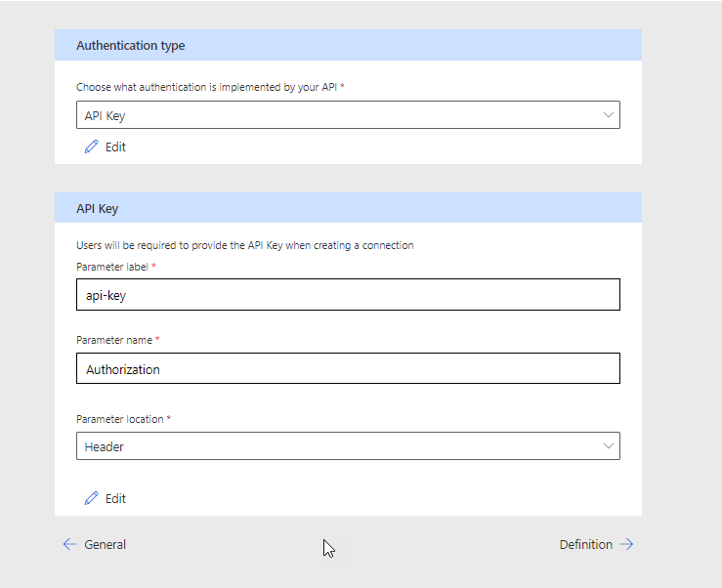The image size is (722, 588).
Task: Focus the Parameter label field containing api-key
Action: pyautogui.click(x=348, y=294)
